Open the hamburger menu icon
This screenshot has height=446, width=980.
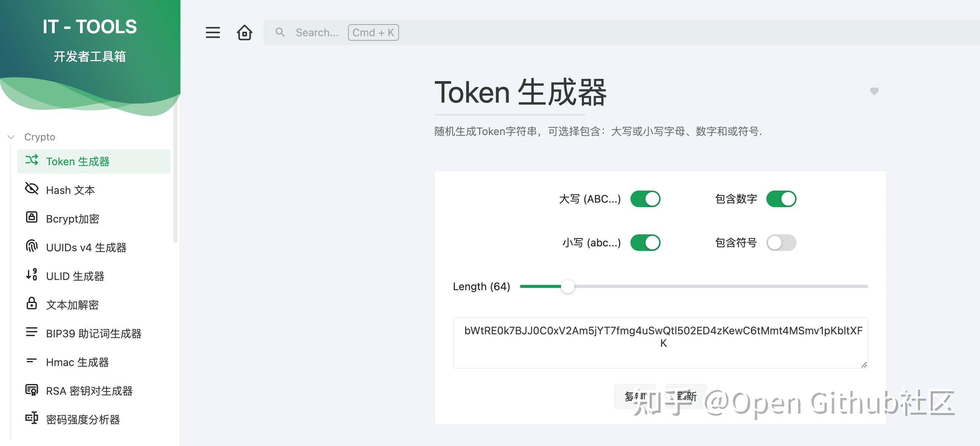[212, 32]
